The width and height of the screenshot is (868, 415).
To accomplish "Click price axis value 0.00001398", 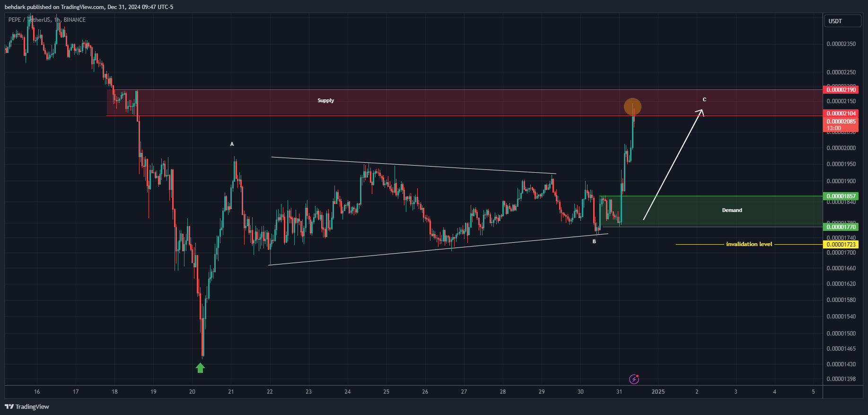I will [x=841, y=379].
